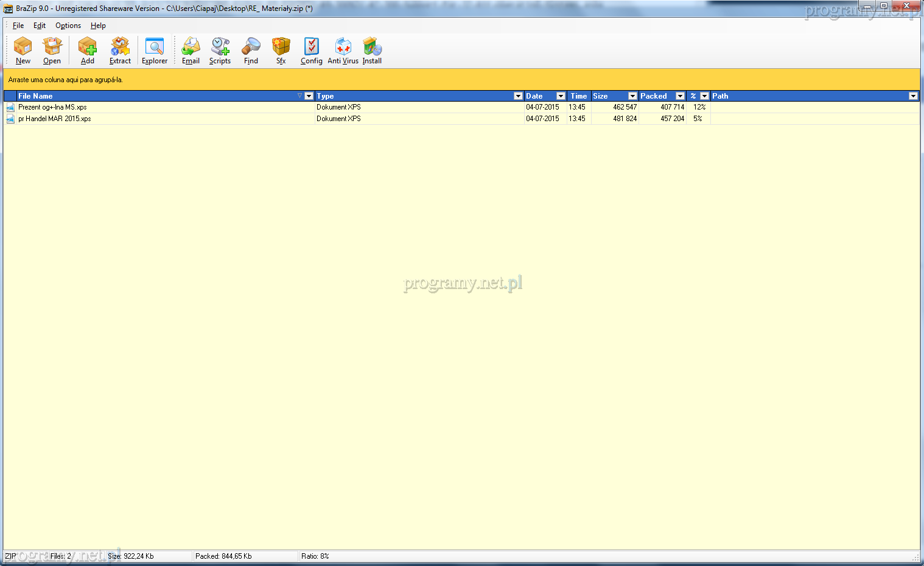
Task: Open the File menu
Action: [x=18, y=26]
